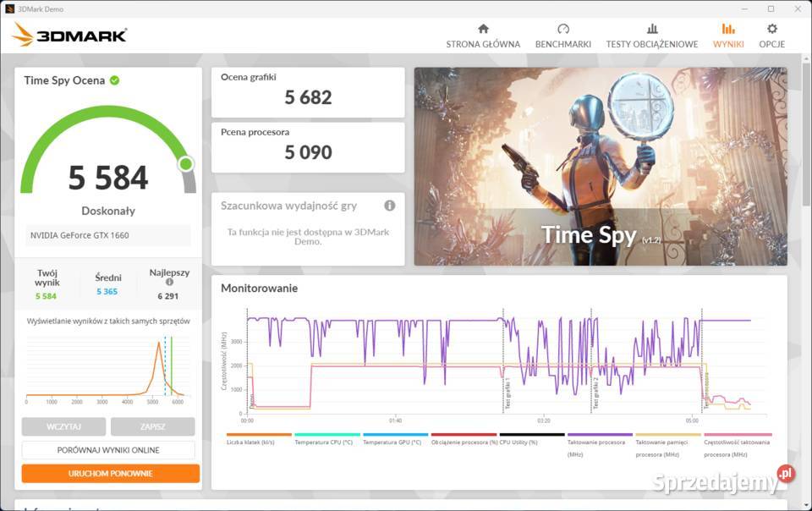Click the NVIDIA GeForce GTX 1660 field
Image resolution: width=812 pixels, height=511 pixels.
point(107,235)
